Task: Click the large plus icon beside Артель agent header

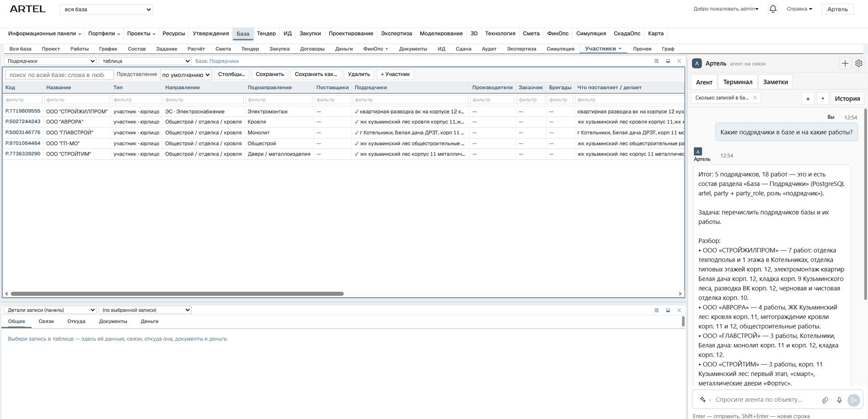Action: [845, 63]
